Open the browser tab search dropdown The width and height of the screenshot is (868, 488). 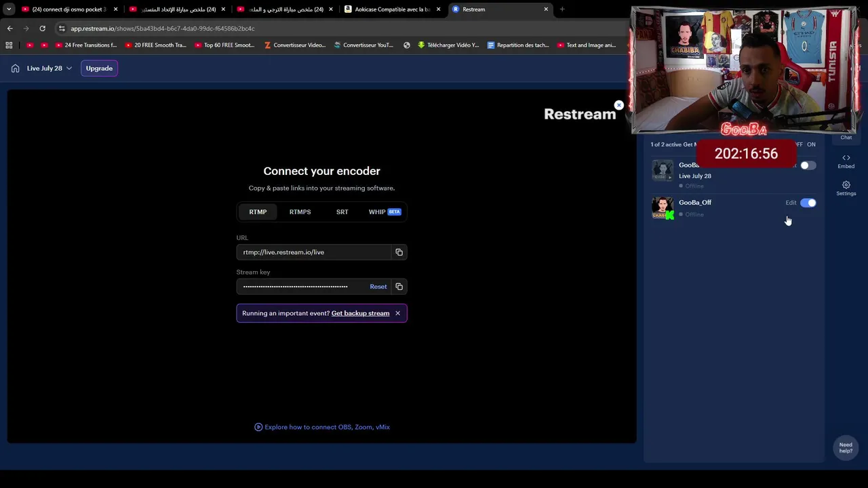9,9
